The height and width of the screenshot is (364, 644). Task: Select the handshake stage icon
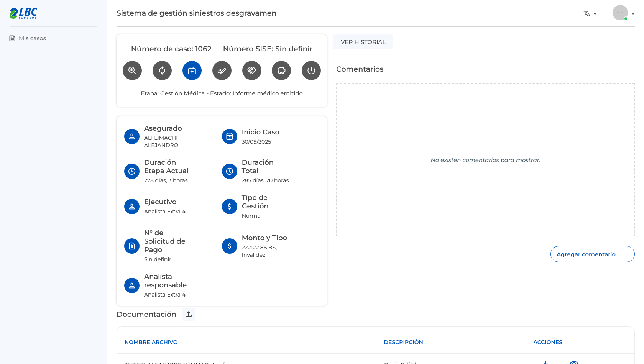tap(252, 71)
